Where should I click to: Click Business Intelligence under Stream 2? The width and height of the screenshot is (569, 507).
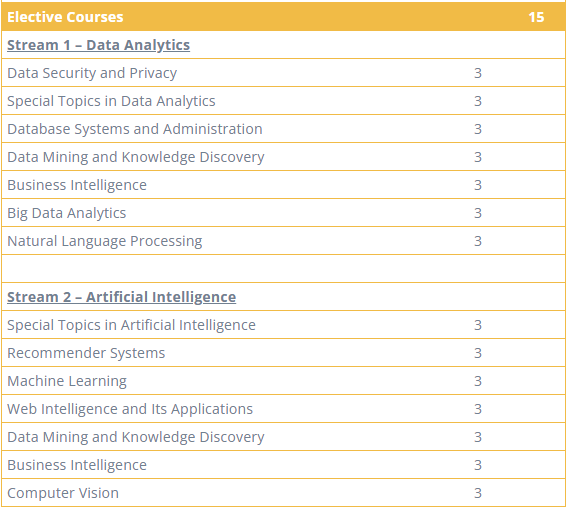[x=77, y=465]
